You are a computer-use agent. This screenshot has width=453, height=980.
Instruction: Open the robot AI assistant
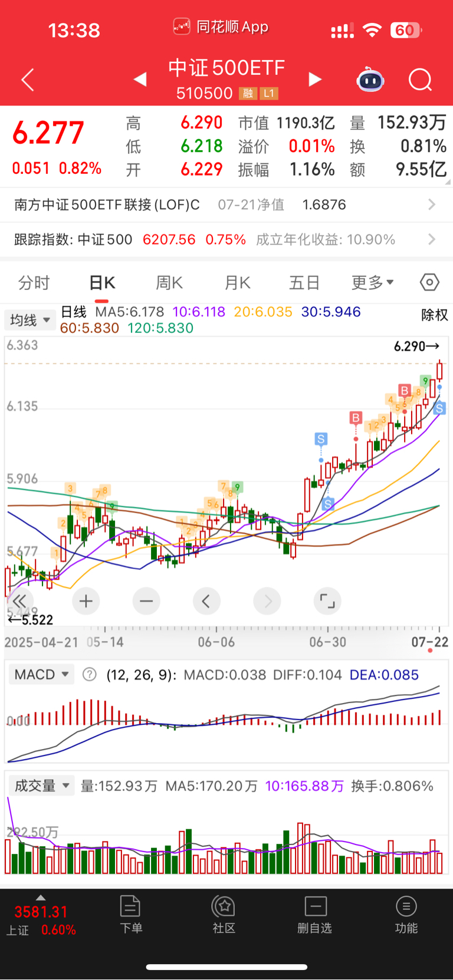tap(370, 80)
